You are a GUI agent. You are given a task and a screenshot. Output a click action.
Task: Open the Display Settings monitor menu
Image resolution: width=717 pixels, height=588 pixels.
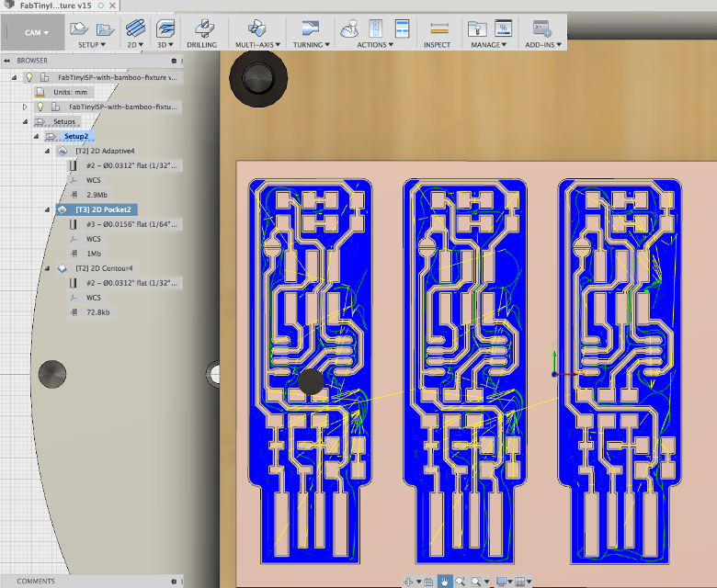pos(505,582)
